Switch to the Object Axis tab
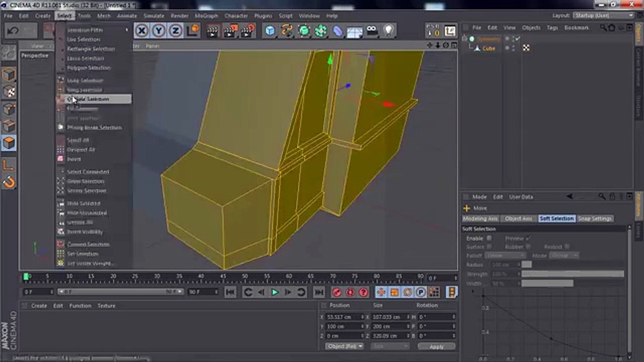Viewport: 644px width, 362px height. 518,219
